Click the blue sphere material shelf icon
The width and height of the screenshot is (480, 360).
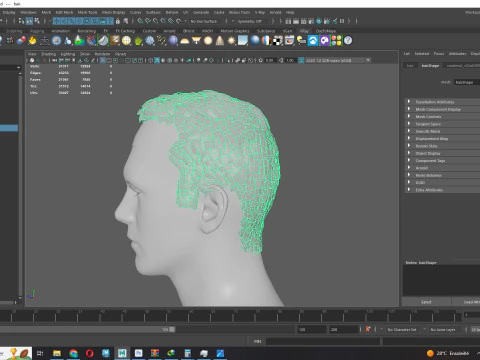(255, 41)
